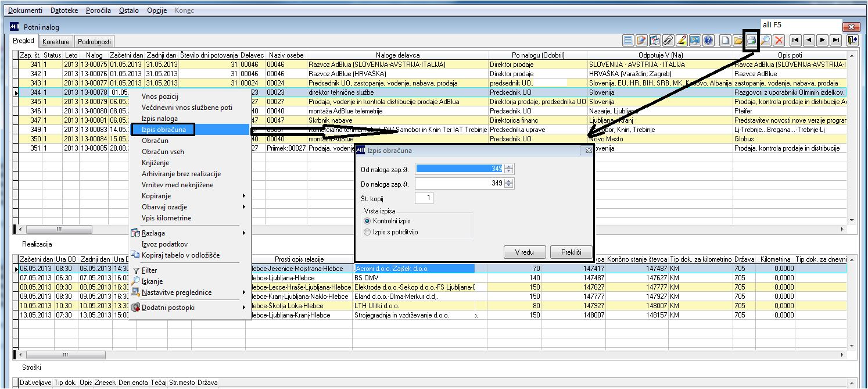Open the blue question mark help icon
868x389 pixels.
pos(708,41)
